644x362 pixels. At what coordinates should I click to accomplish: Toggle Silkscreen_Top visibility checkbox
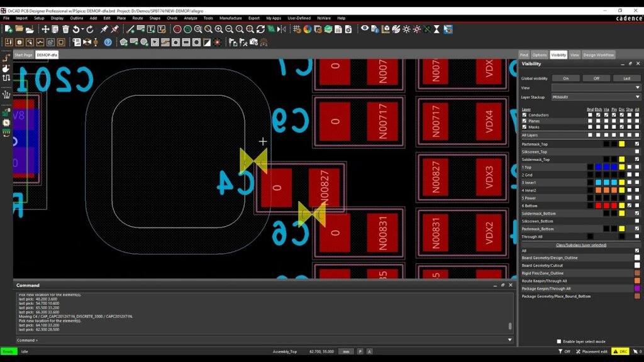click(x=637, y=152)
